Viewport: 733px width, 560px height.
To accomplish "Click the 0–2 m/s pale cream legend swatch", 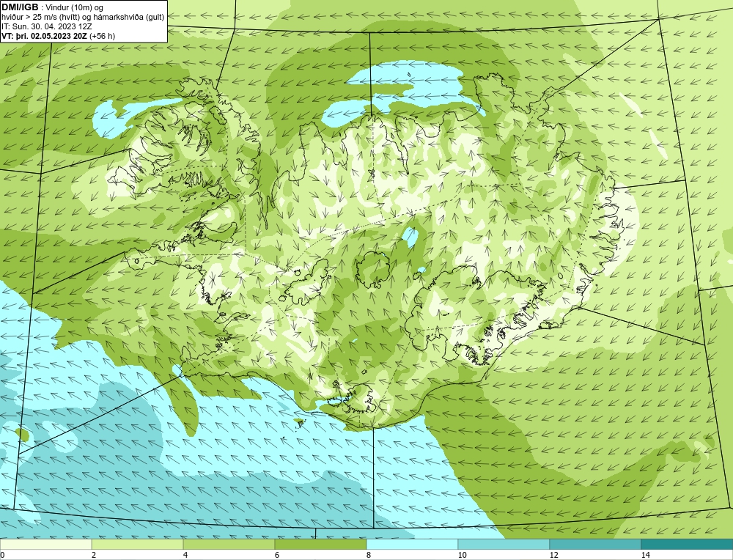I will (x=45, y=545).
